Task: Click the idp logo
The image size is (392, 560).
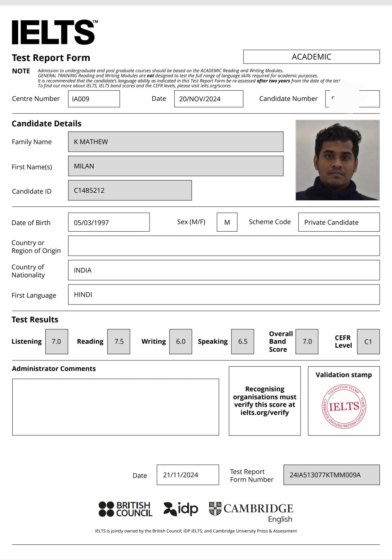Action: 181,508
